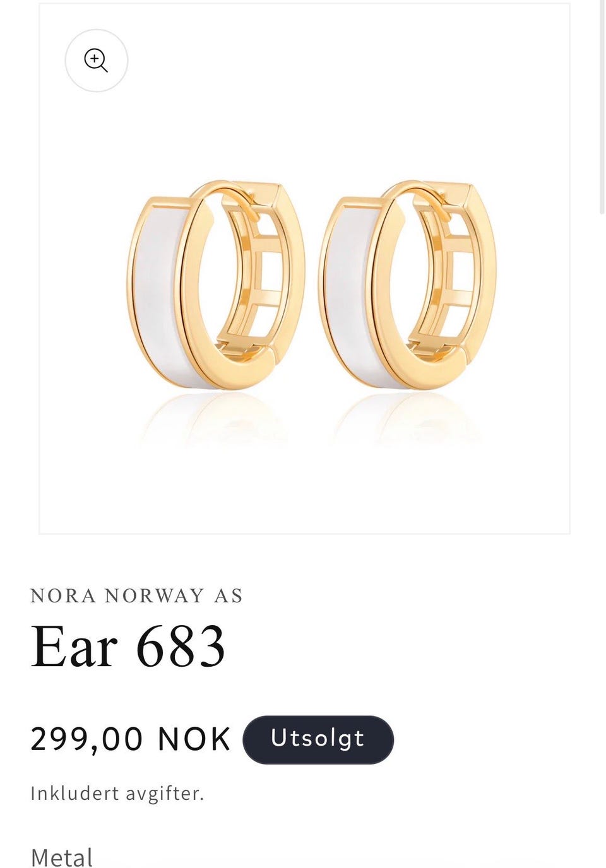Image resolution: width=606 pixels, height=868 pixels.
Task: Click the Inkludert avgifter text
Action: (x=117, y=793)
